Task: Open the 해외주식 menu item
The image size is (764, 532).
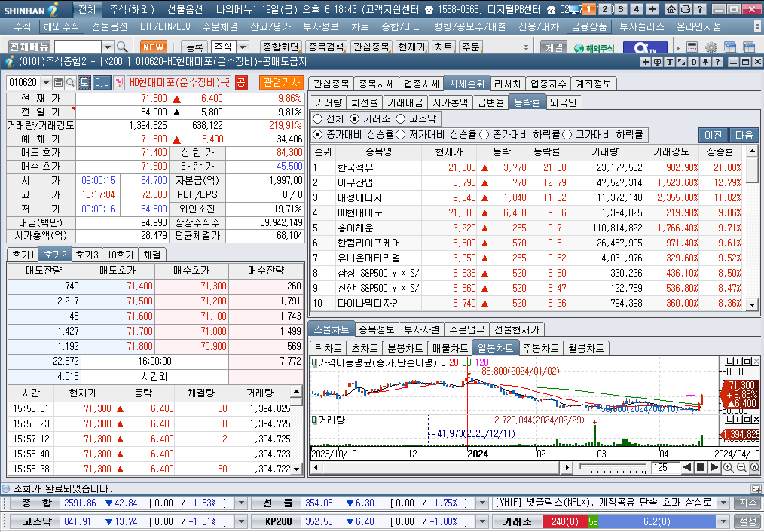Action: click(60, 26)
